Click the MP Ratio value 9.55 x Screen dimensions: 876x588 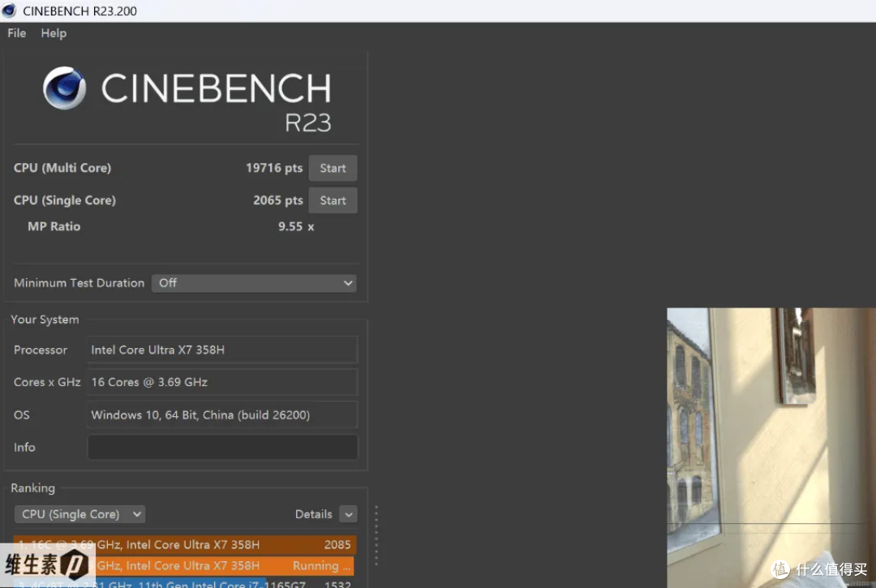tap(296, 227)
